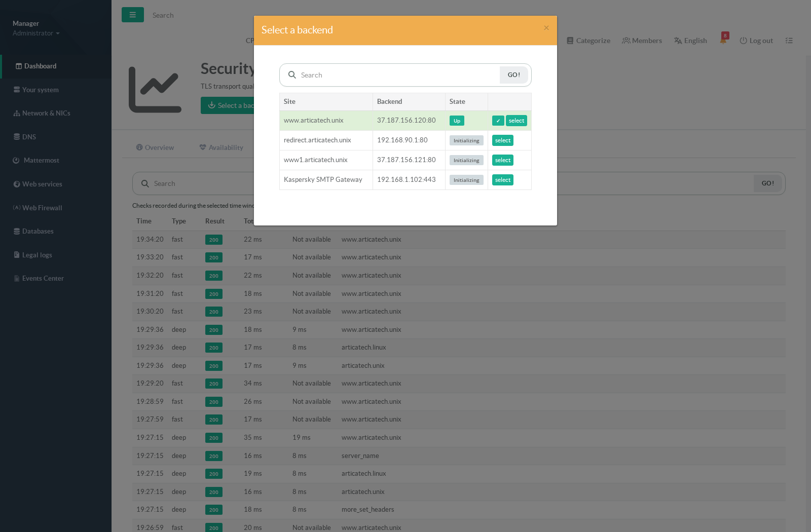Click the search magnifier icon in dialog
Screen dimensions: 811x532
click(292, 75)
